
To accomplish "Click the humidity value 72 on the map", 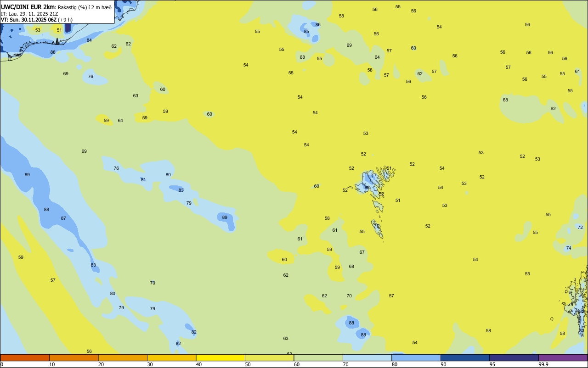I will (x=580, y=228).
